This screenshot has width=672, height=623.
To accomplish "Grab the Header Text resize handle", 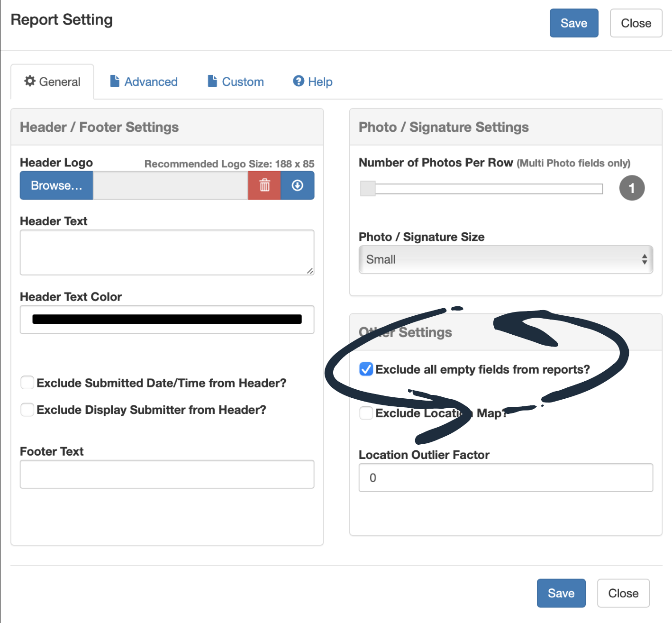I will pos(309,271).
